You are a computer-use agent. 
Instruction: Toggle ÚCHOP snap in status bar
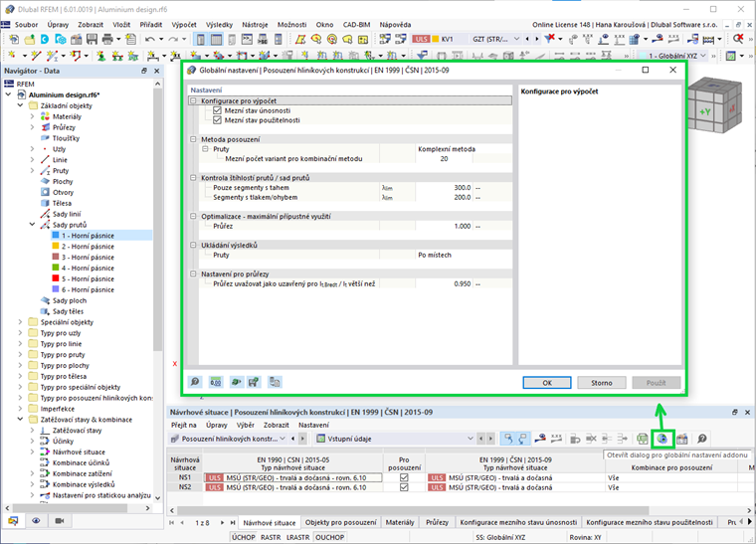244,537
